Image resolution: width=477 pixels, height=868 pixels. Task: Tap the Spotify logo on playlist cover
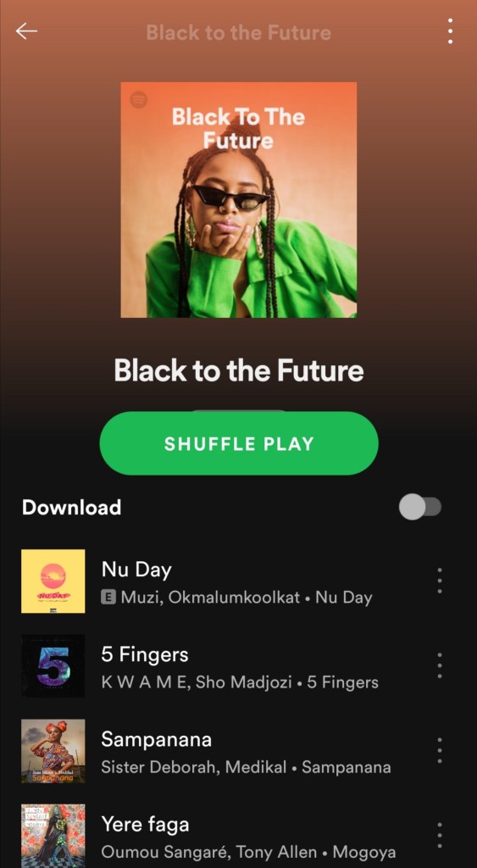(x=138, y=100)
